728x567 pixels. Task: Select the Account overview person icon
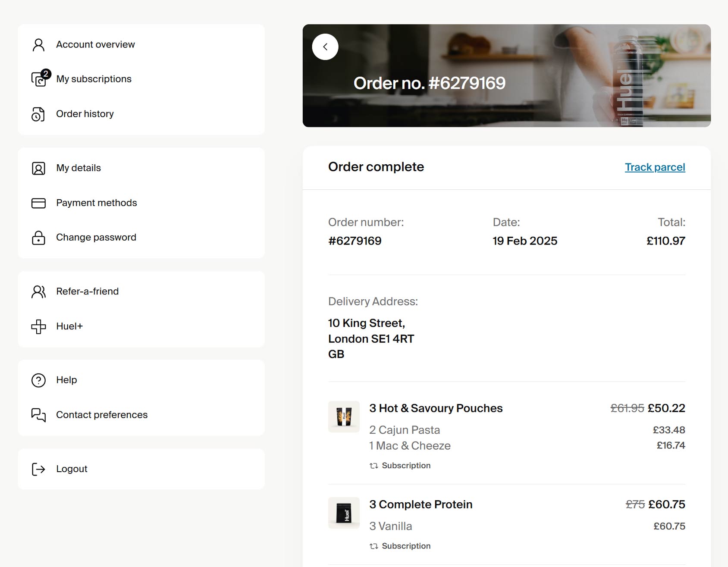38,44
